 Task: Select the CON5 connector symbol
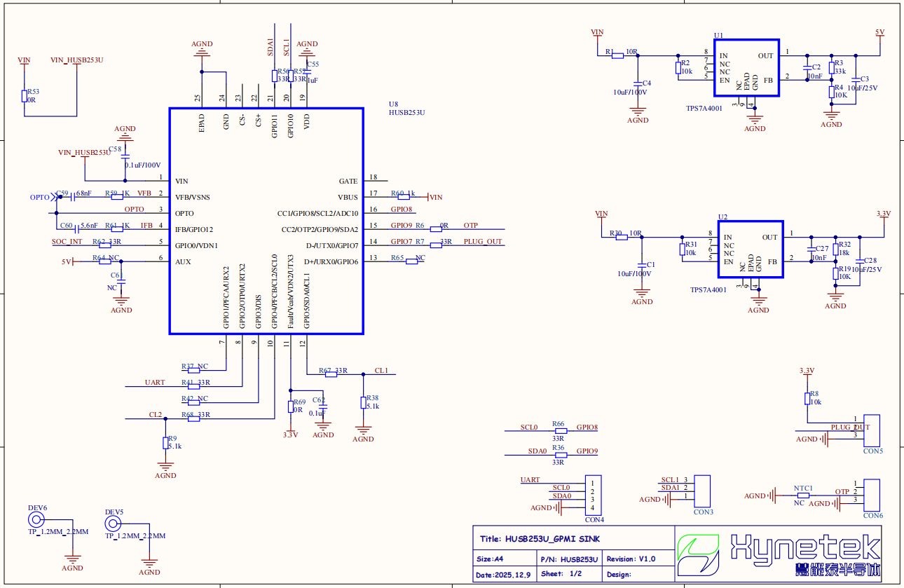[x=872, y=430]
